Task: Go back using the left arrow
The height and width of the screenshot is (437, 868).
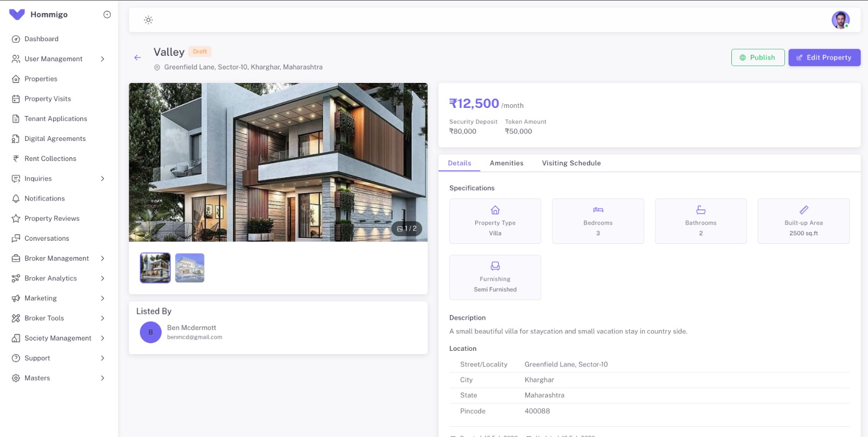Action: pyautogui.click(x=138, y=57)
